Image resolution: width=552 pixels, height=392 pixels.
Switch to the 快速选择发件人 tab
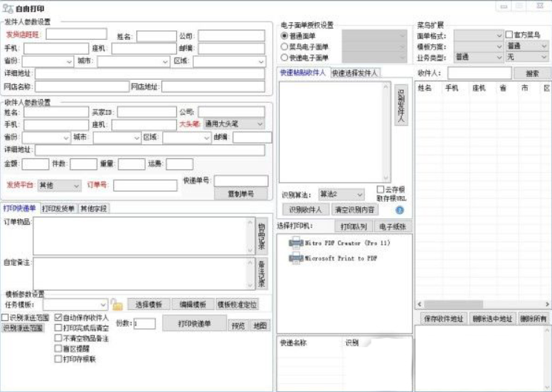pos(355,72)
